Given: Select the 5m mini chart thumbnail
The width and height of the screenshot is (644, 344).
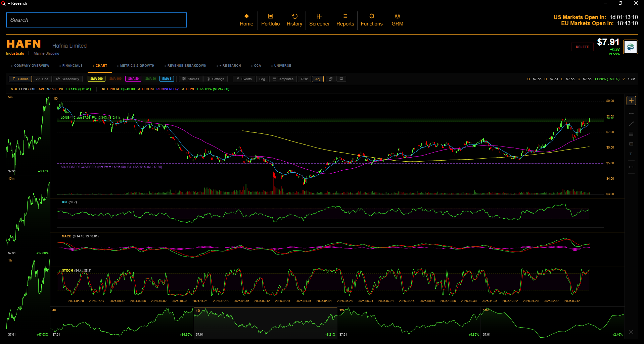Looking at the screenshot, I should tap(28, 135).
